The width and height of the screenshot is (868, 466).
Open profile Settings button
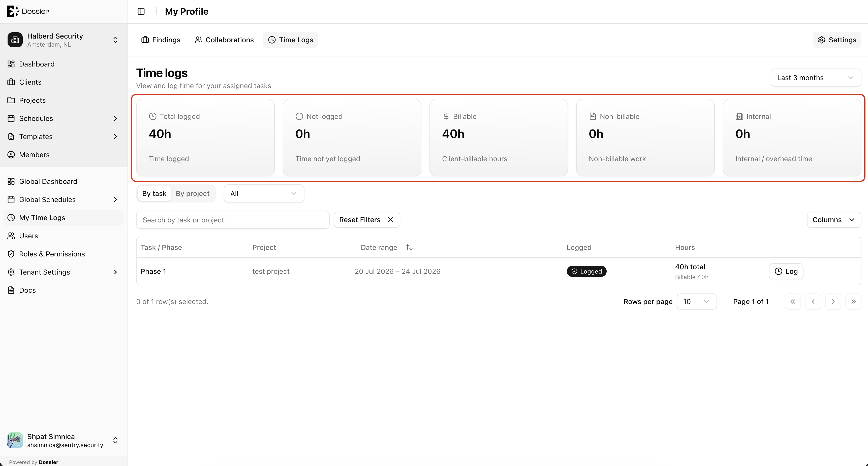pos(837,40)
